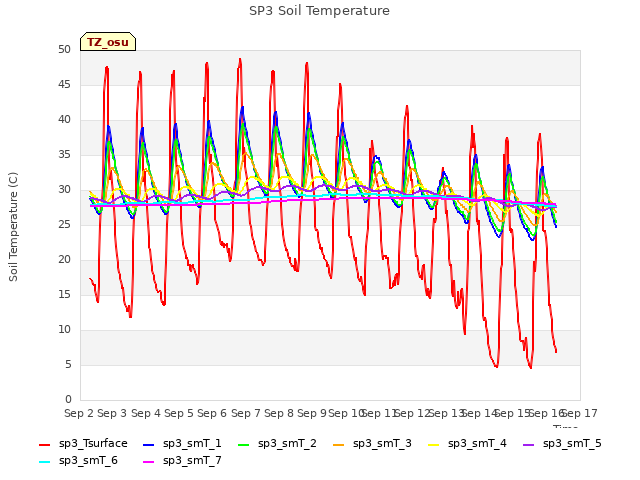Image resolution: width=640 pixels, height=480 pixels.
Task: Click the sp3_smT_6 cyan legend swatch
Action: pyautogui.click(x=44, y=462)
